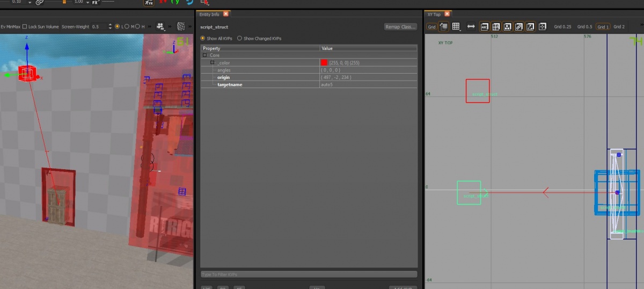Select the XY Top tab

[x=434, y=14]
